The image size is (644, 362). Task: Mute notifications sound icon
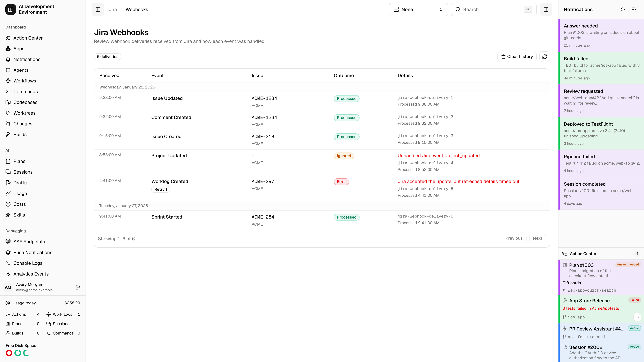(x=623, y=10)
